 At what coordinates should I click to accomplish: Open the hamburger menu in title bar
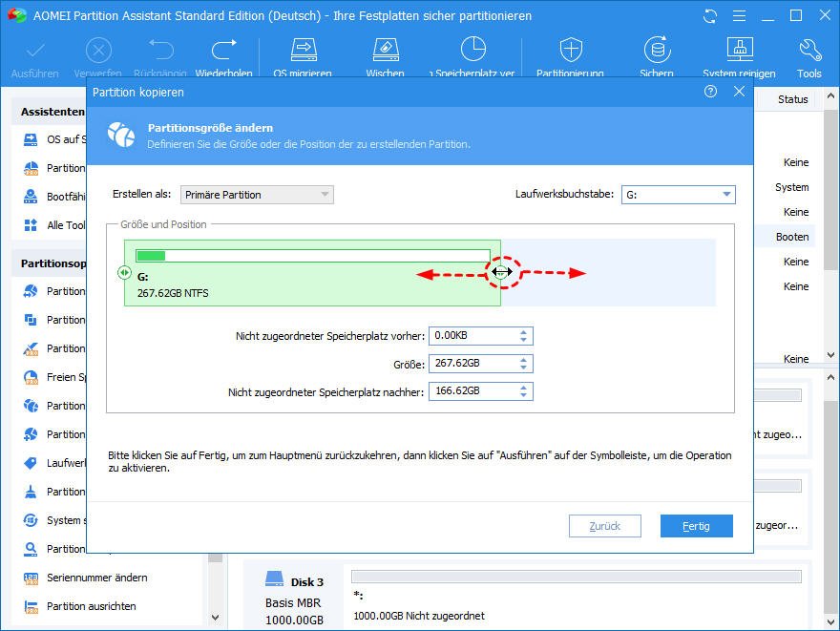click(739, 16)
